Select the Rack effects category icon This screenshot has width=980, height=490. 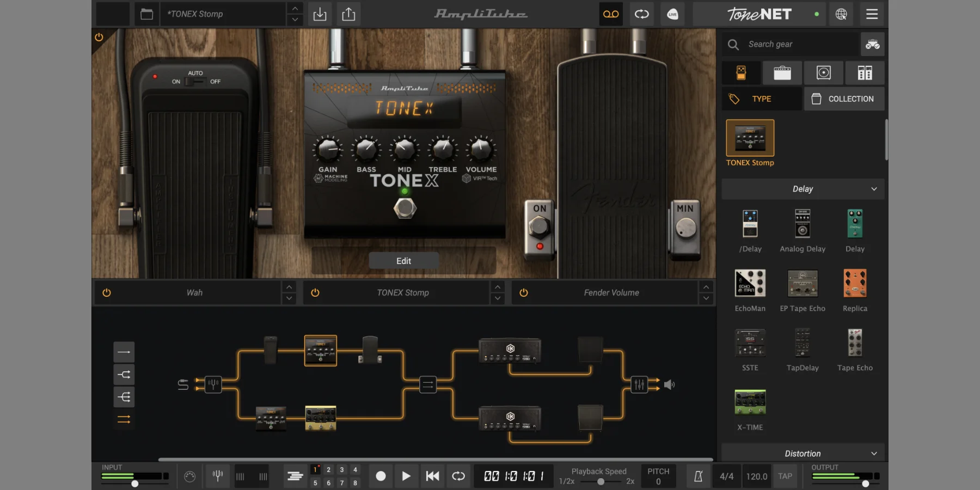(865, 72)
